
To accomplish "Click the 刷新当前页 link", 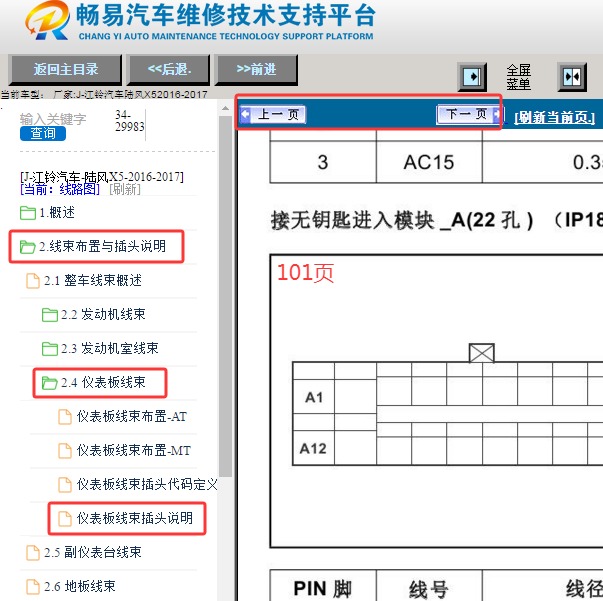I will tap(555, 117).
